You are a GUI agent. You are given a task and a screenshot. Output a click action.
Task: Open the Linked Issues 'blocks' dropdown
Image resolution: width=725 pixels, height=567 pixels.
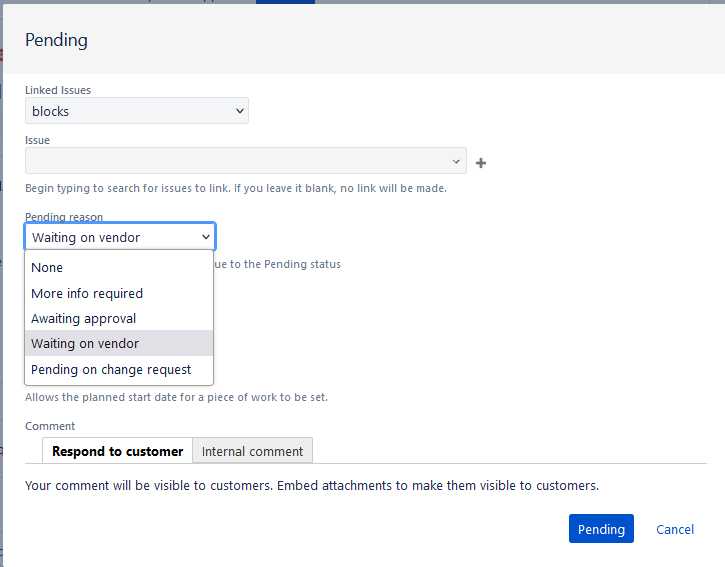[x=136, y=112]
